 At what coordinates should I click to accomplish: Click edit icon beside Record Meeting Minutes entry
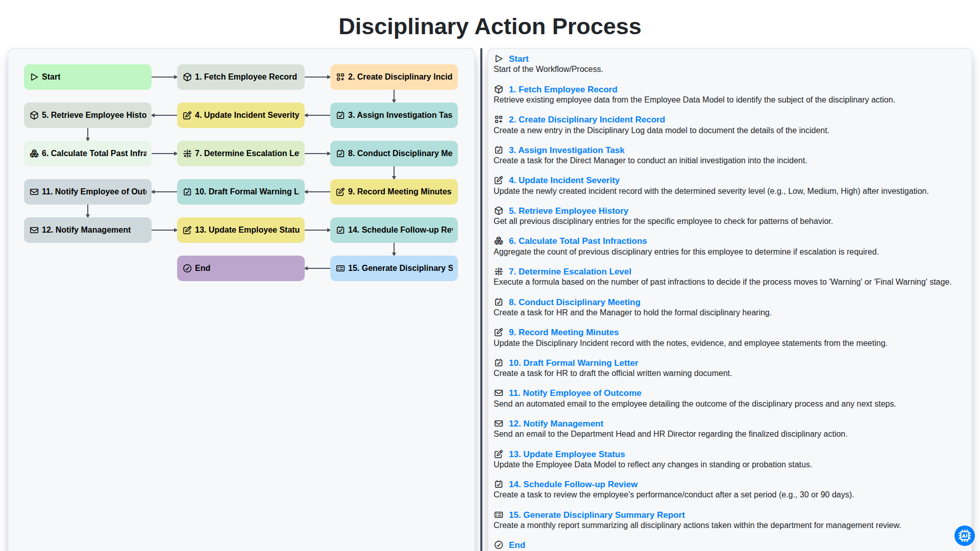[x=499, y=332]
